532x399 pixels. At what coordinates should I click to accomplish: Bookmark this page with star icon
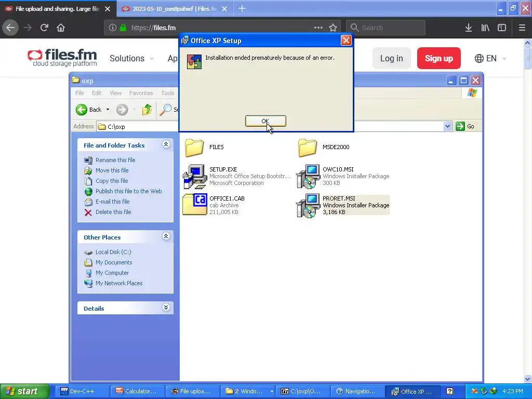point(333,28)
